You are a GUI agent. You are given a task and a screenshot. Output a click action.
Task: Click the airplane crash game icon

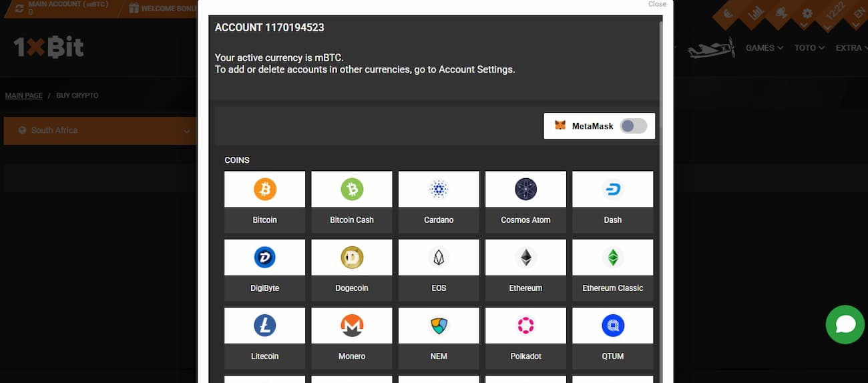711,49
